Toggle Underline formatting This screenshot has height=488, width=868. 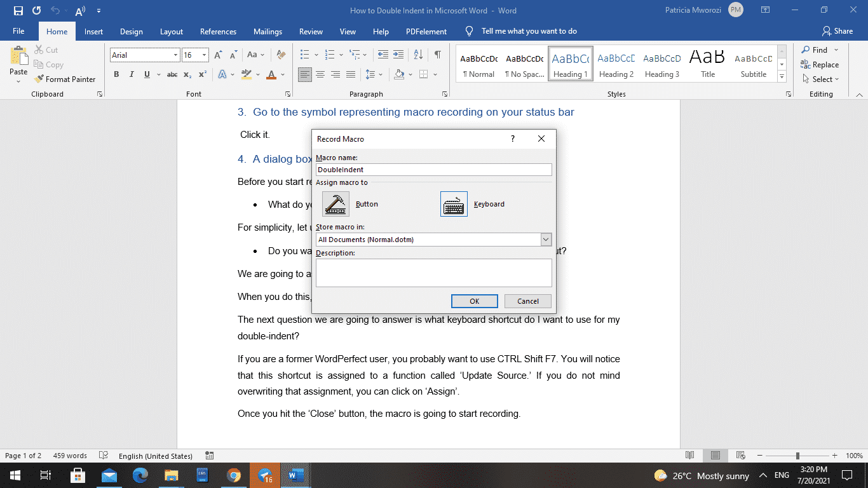[x=147, y=74]
